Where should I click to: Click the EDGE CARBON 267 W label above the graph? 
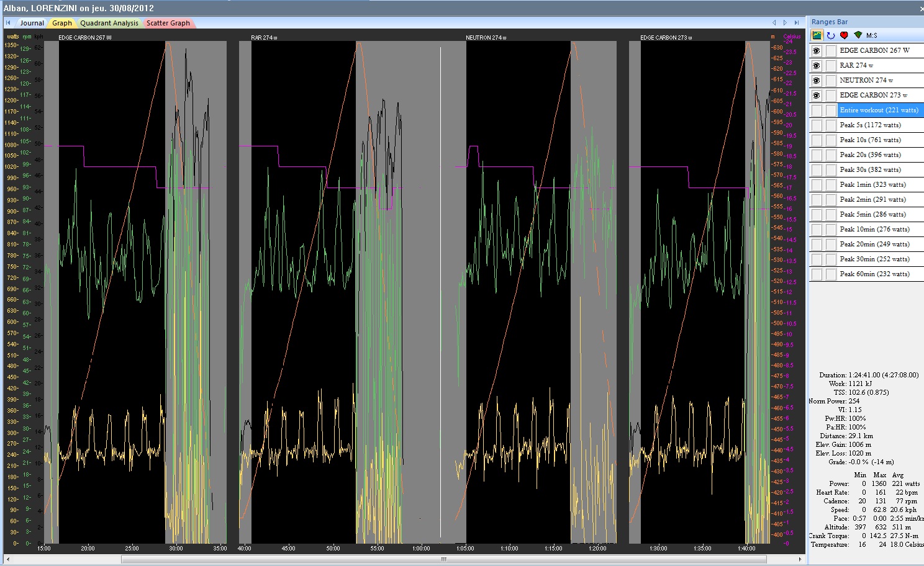tap(85, 38)
